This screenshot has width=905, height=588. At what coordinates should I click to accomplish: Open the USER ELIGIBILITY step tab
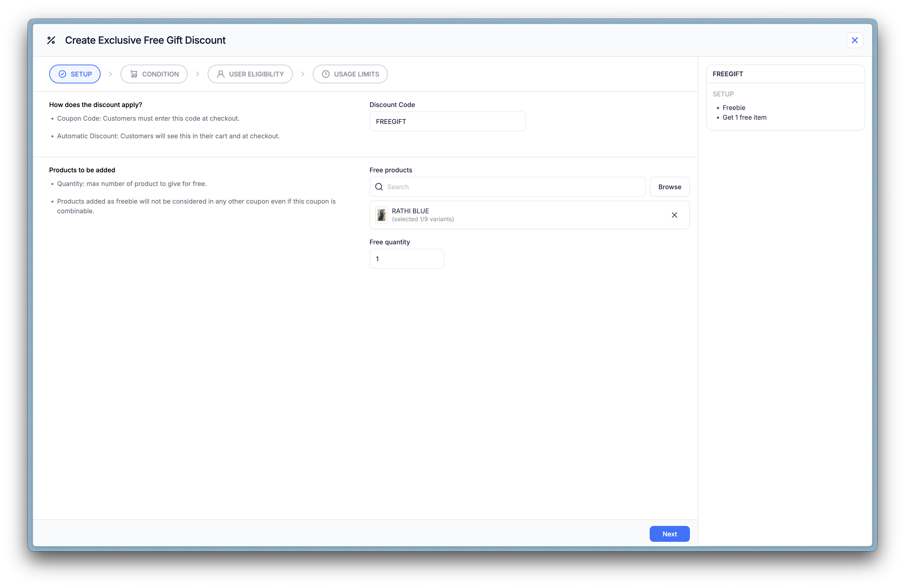tap(250, 74)
